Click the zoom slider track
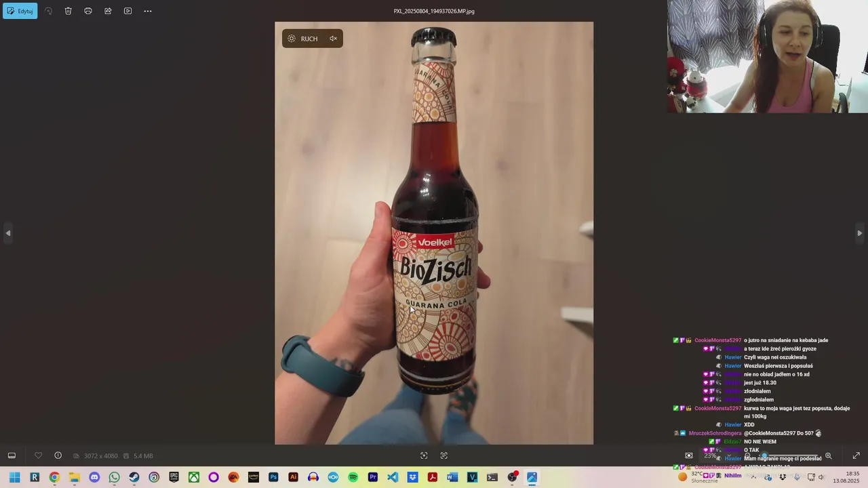The image size is (868, 488). pyautogui.click(x=788, y=456)
